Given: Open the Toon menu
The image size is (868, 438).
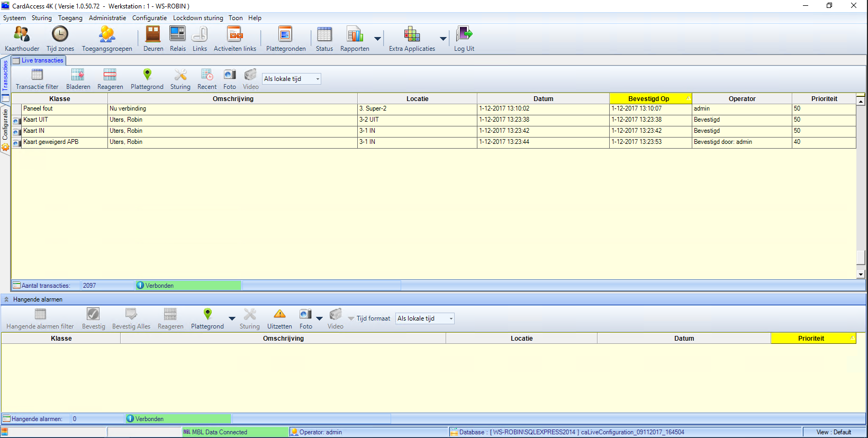Looking at the screenshot, I should (x=236, y=18).
